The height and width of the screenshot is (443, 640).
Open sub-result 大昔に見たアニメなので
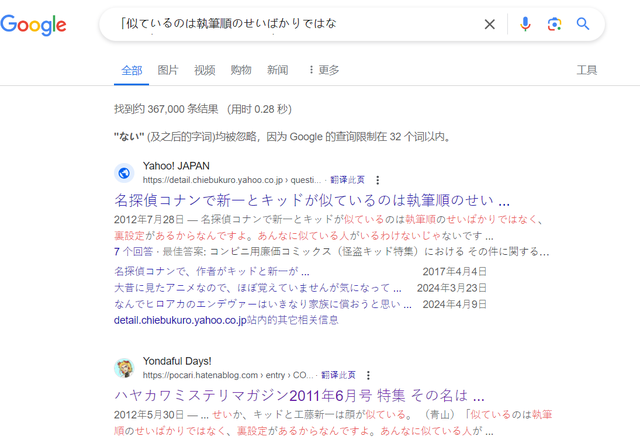click(x=258, y=288)
